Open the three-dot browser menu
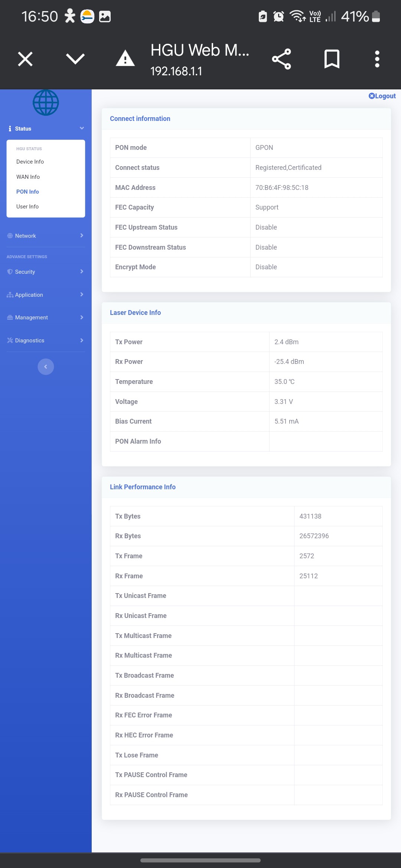 pos(377,59)
